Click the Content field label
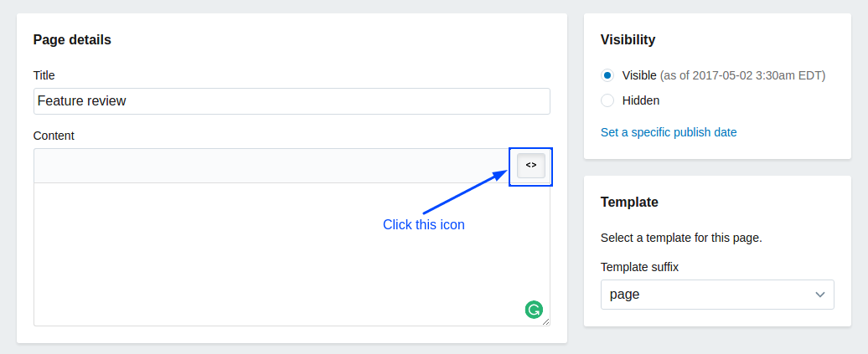 coord(54,136)
